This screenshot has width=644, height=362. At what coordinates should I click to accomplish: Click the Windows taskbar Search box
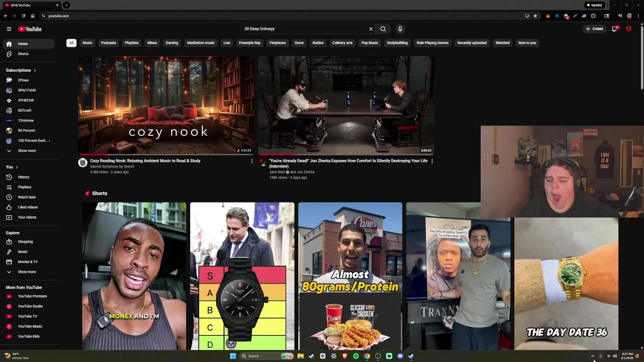[267, 356]
